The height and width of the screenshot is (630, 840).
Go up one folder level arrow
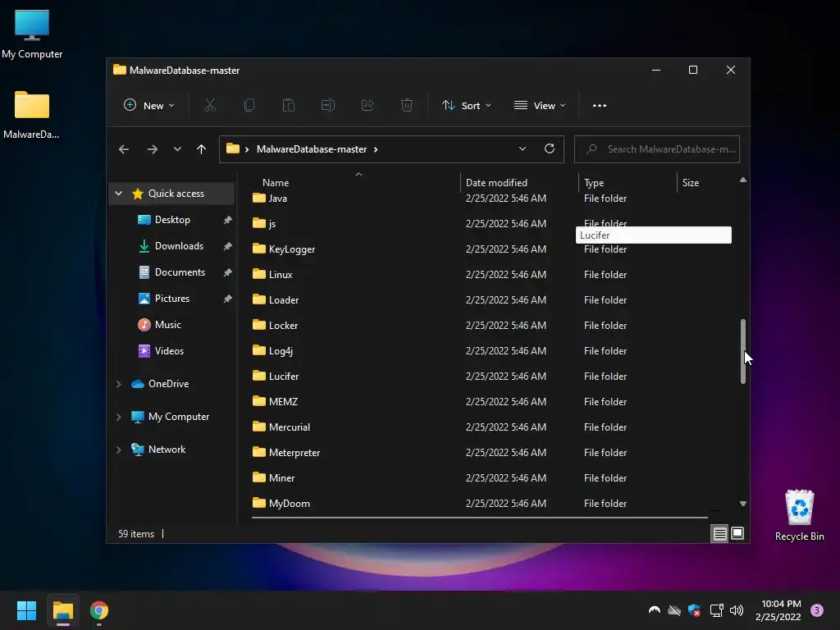(201, 149)
